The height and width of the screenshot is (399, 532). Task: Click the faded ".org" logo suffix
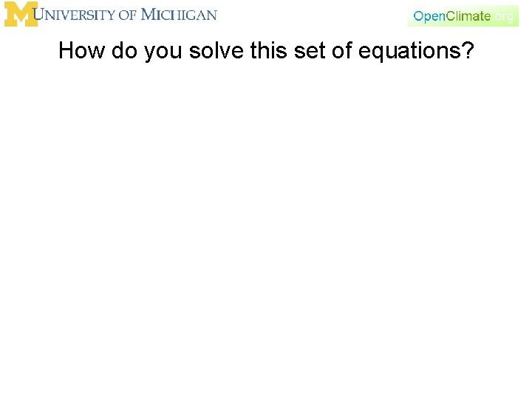(504, 16)
